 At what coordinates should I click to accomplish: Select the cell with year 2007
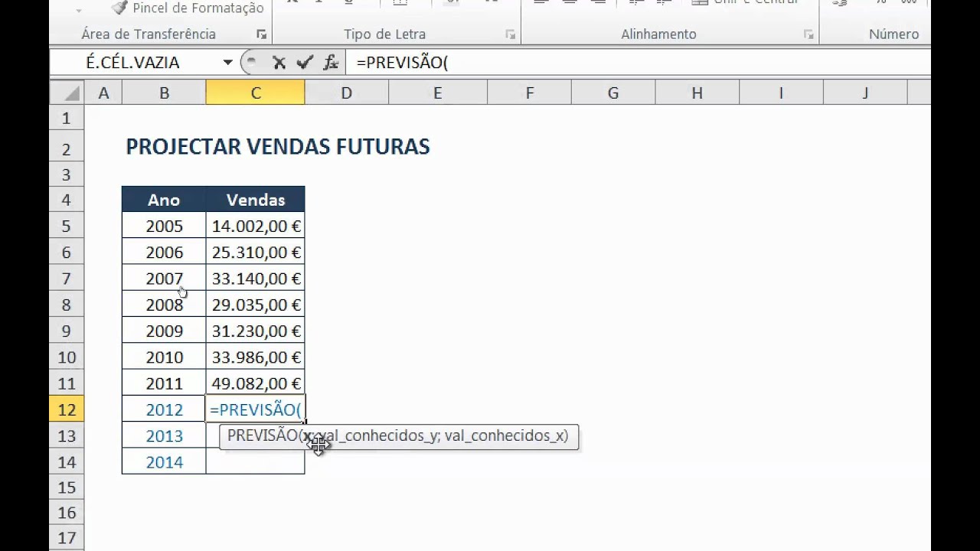[x=164, y=279]
